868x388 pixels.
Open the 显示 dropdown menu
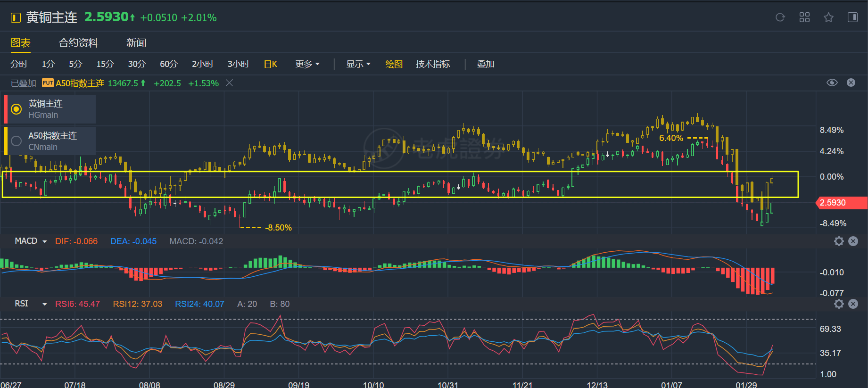click(358, 64)
